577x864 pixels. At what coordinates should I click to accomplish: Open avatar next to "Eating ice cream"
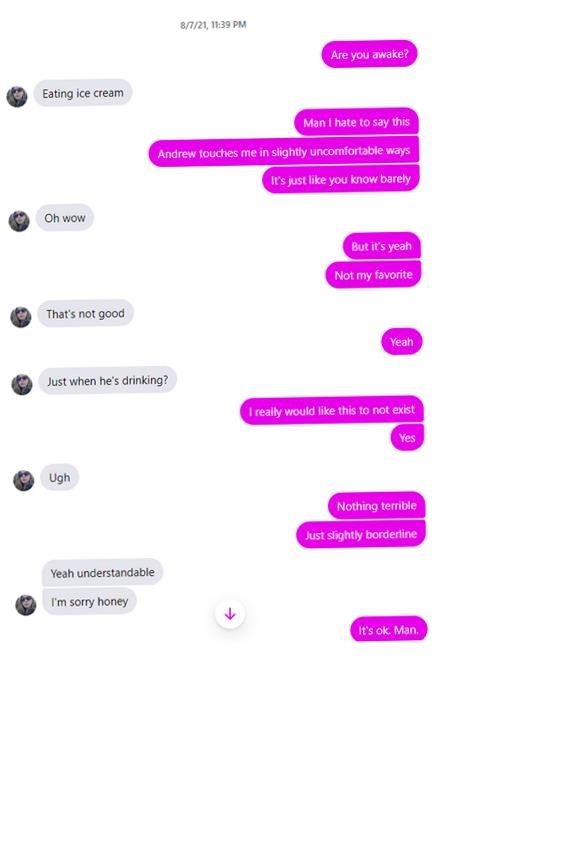(17, 96)
